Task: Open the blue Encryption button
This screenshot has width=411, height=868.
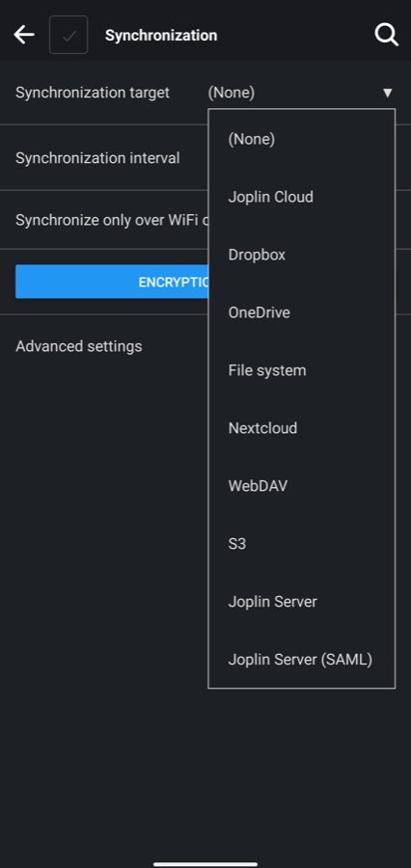Action: click(111, 282)
